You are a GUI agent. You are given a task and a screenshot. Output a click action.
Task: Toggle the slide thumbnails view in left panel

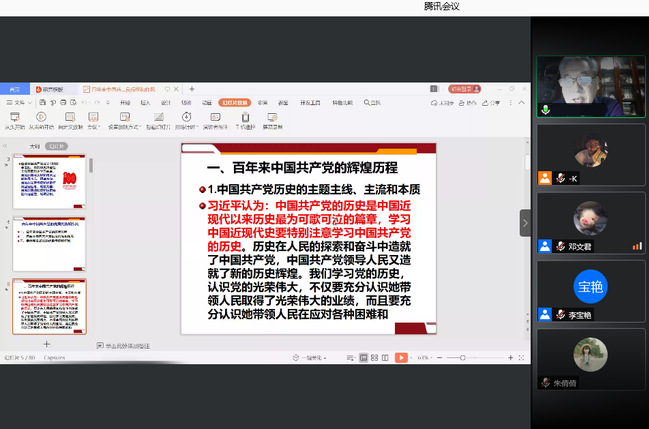58,146
